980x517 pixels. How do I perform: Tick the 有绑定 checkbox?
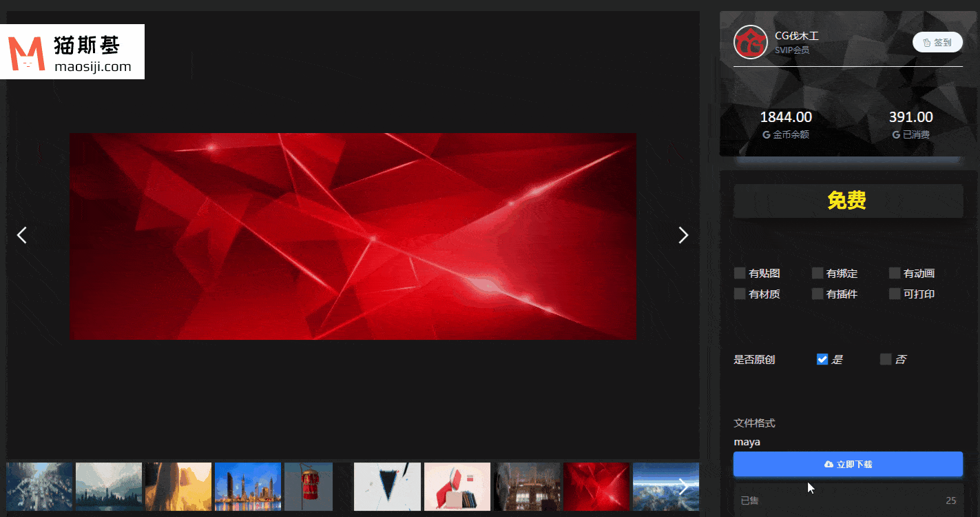[x=817, y=274]
